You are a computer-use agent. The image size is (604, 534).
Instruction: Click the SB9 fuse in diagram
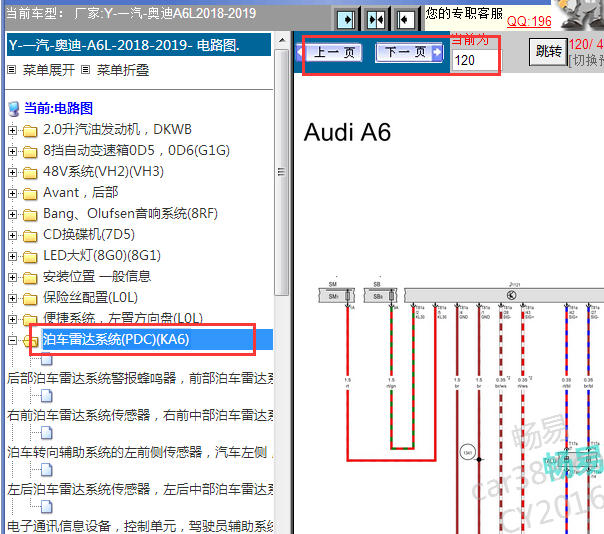coord(380,296)
